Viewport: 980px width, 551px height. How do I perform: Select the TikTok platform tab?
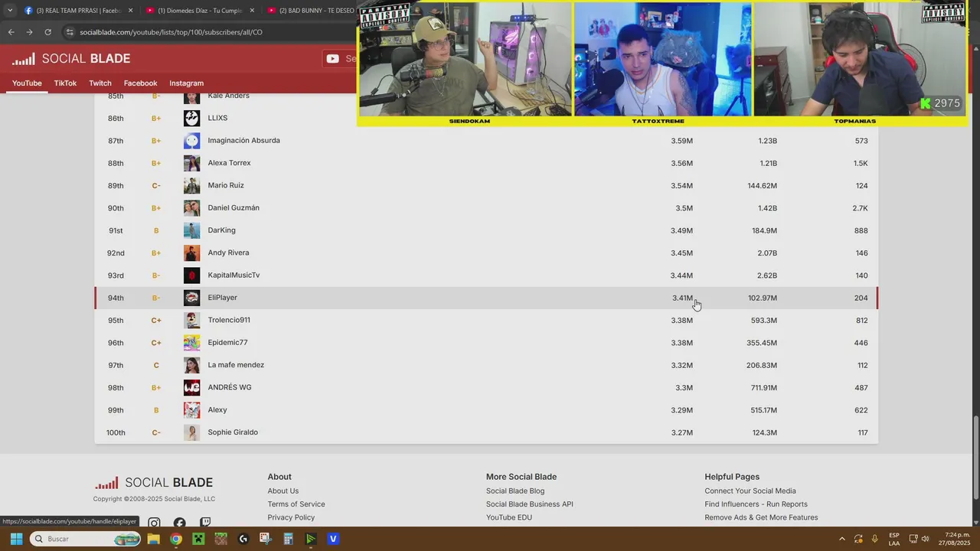65,83
